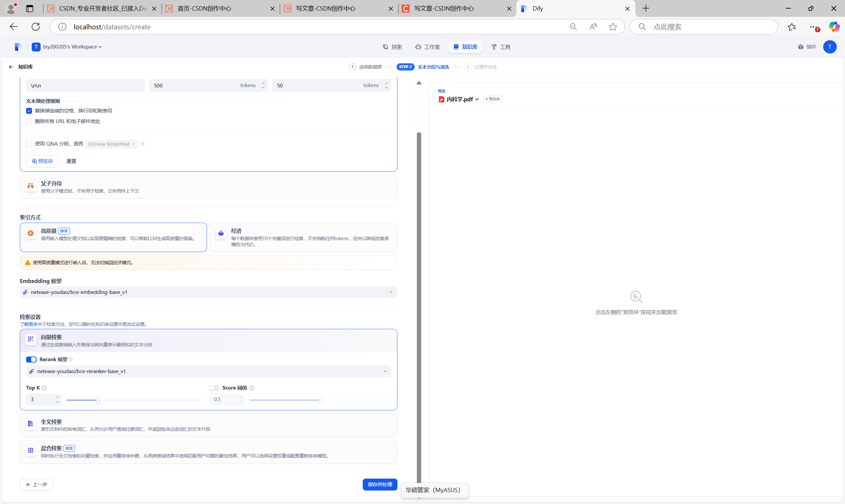Open the Rerank model dropdown
Image resolution: width=845 pixels, height=504 pixels.
coord(208,371)
